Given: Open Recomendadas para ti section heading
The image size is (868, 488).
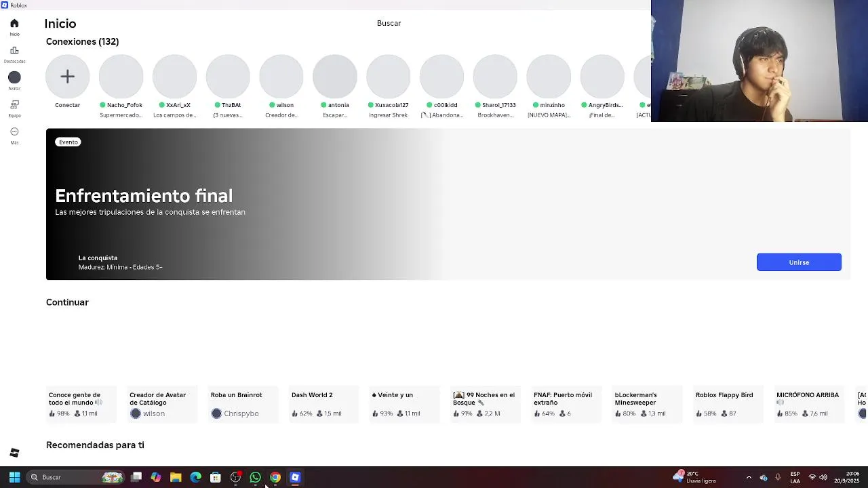Looking at the screenshot, I should (95, 445).
